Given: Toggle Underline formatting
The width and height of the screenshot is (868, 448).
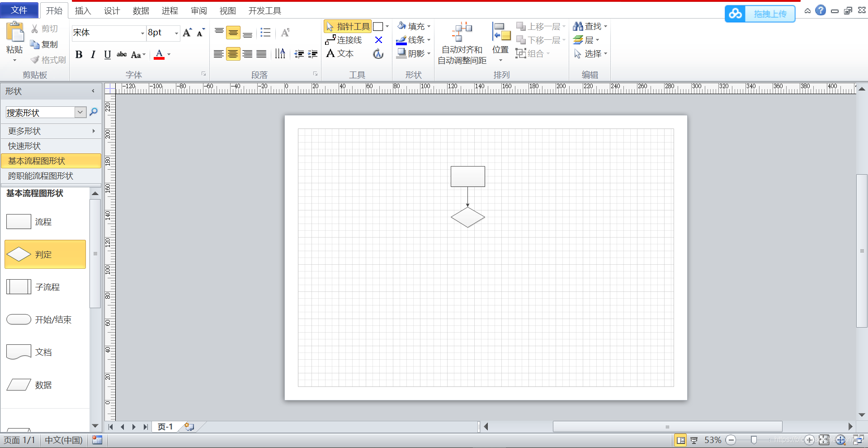Looking at the screenshot, I should pos(107,55).
